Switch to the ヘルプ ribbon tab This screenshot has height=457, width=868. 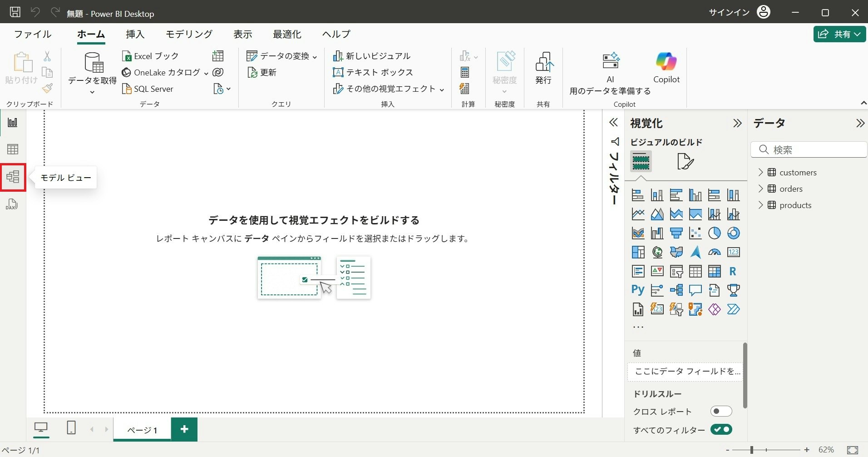(336, 34)
